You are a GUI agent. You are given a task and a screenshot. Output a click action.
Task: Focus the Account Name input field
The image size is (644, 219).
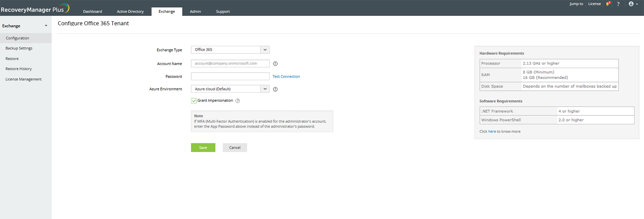click(230, 64)
